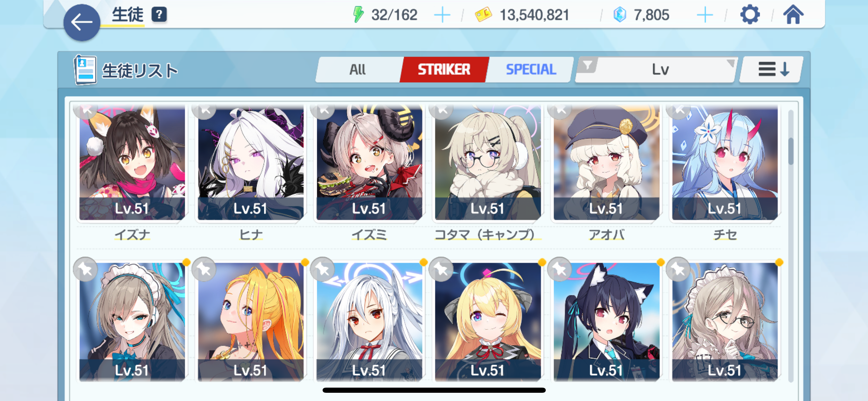
Task: Open the help question mark icon
Action: coord(159,15)
